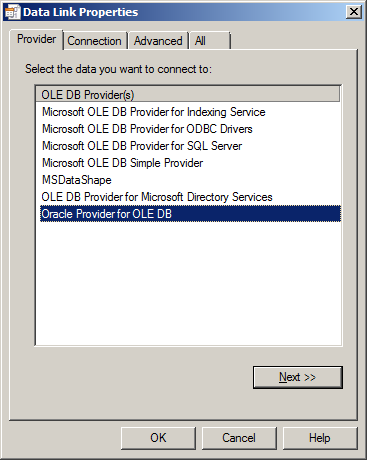This screenshot has width=367, height=460.
Task: Confirm with the OK button
Action: [158, 438]
